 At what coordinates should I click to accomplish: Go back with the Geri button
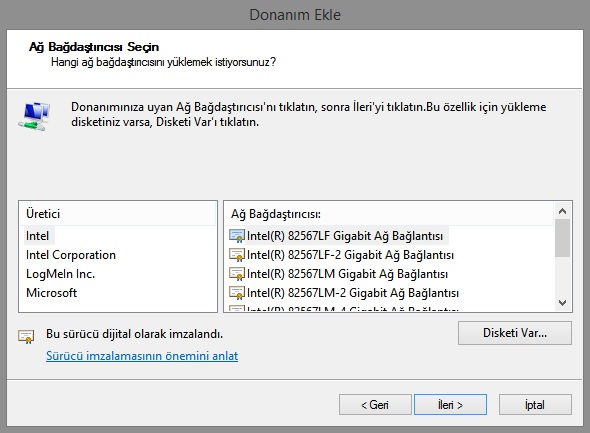(375, 405)
